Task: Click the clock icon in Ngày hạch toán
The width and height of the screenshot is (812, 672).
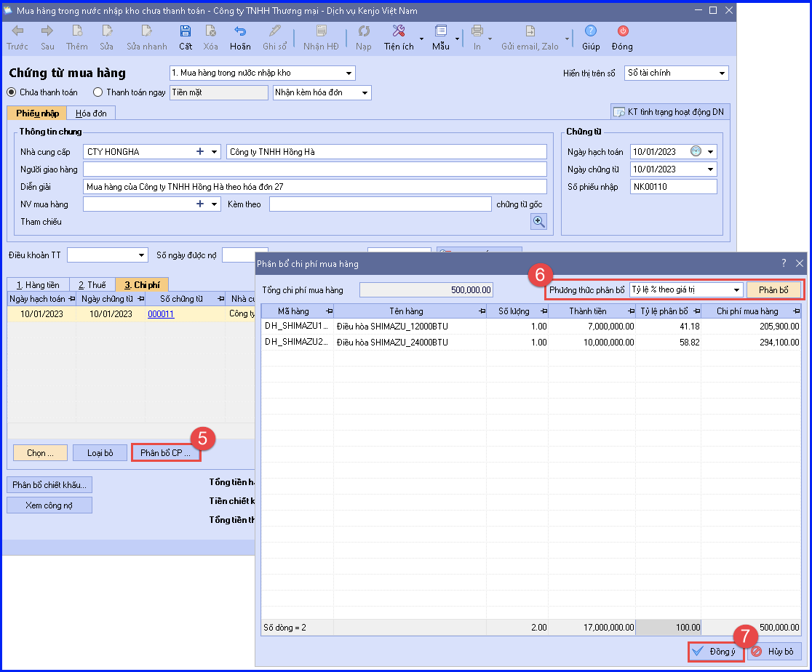Action: point(696,151)
